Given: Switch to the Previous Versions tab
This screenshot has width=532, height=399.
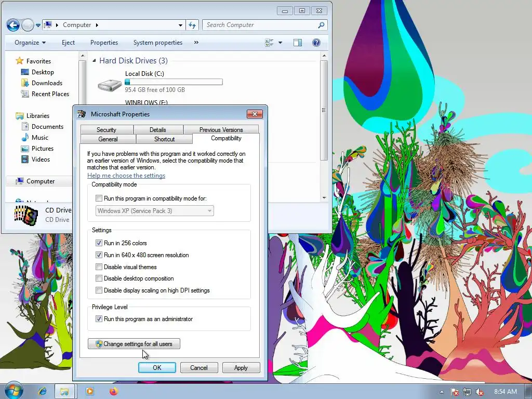Looking at the screenshot, I should point(221,129).
